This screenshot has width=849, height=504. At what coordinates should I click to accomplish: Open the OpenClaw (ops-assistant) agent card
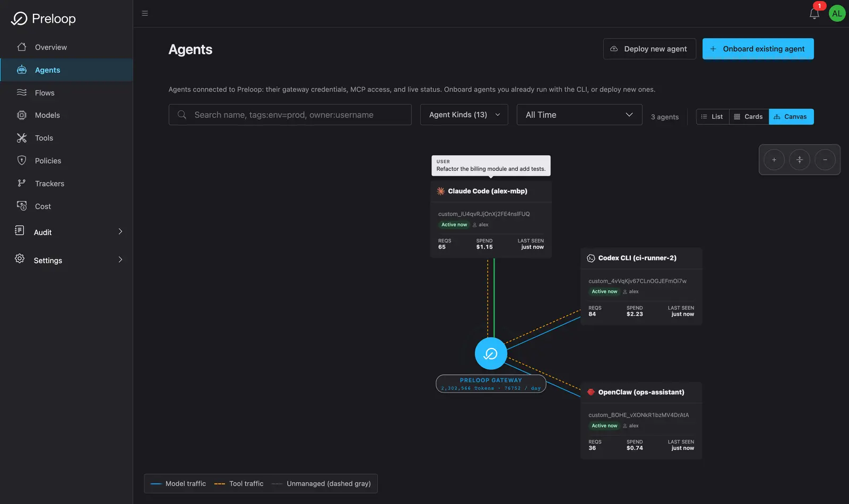[x=642, y=421]
